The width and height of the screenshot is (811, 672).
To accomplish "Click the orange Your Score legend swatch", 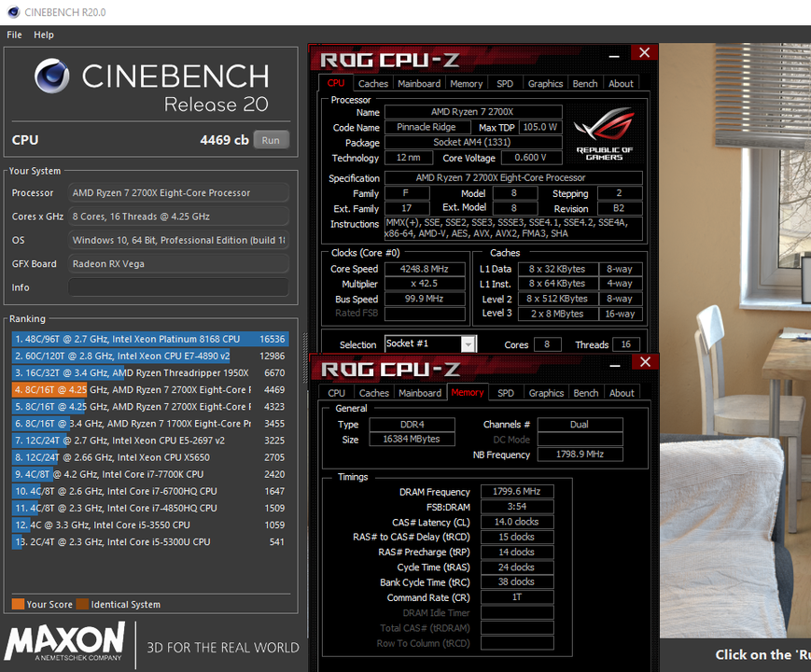I will coord(18,604).
